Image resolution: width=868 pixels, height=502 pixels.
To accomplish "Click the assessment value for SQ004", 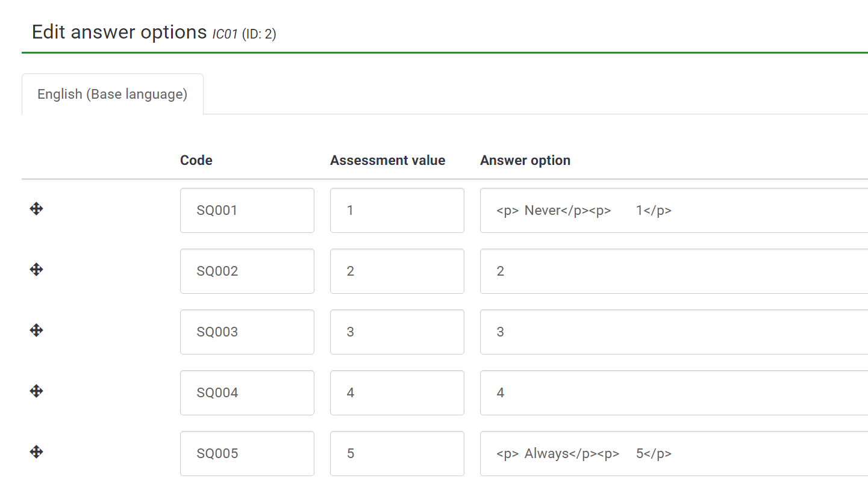I will point(397,393).
